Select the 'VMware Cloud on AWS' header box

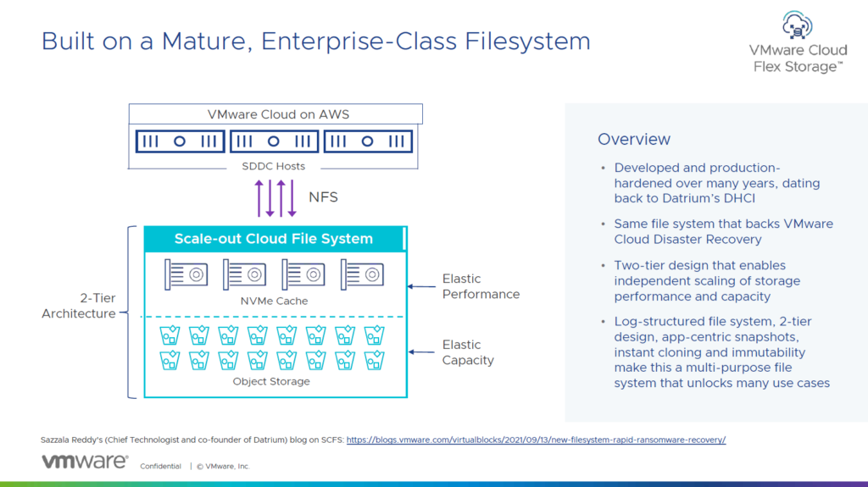[275, 114]
